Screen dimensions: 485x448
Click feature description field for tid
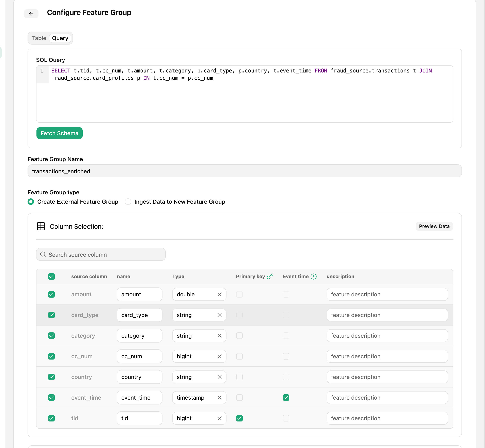pyautogui.click(x=387, y=418)
